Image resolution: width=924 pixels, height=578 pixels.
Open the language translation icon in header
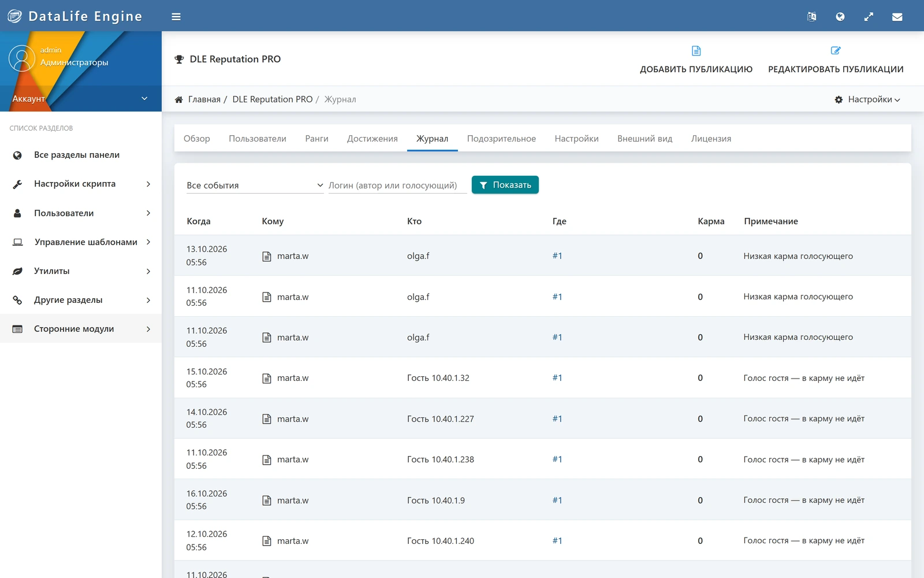tap(811, 17)
